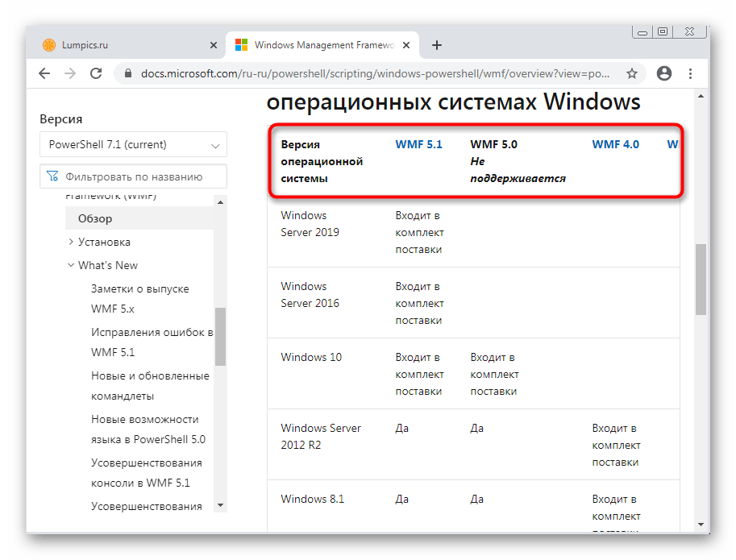Click sidebar scroll up arrow
The height and width of the screenshot is (560, 736).
pos(220,202)
